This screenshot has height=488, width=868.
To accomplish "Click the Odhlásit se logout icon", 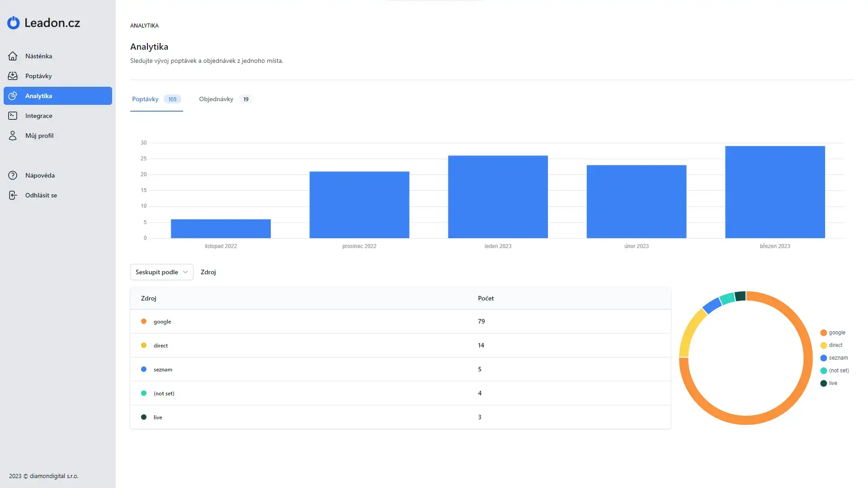I will [13, 195].
